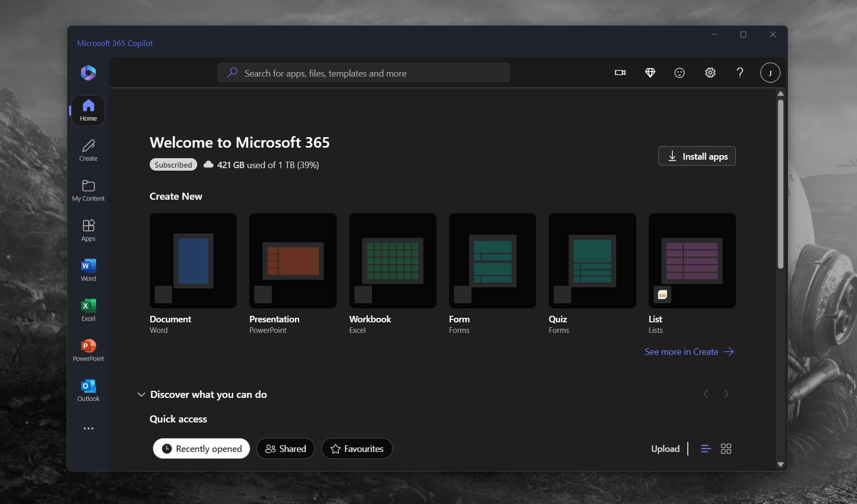Open My Content in the sidebar

point(88,190)
